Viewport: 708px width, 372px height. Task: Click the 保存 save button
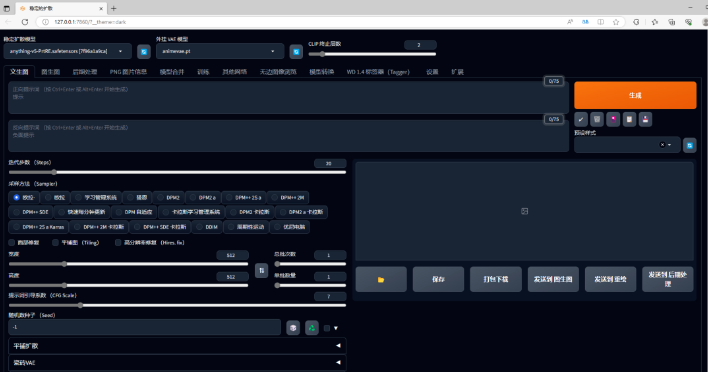point(438,279)
